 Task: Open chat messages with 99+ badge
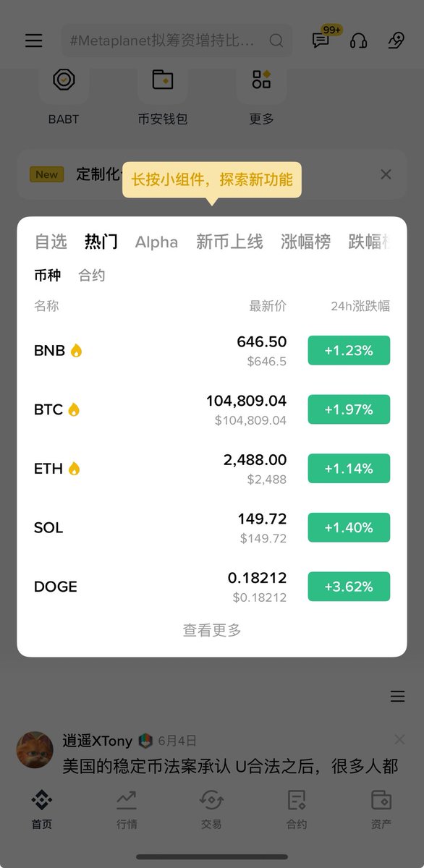click(322, 40)
